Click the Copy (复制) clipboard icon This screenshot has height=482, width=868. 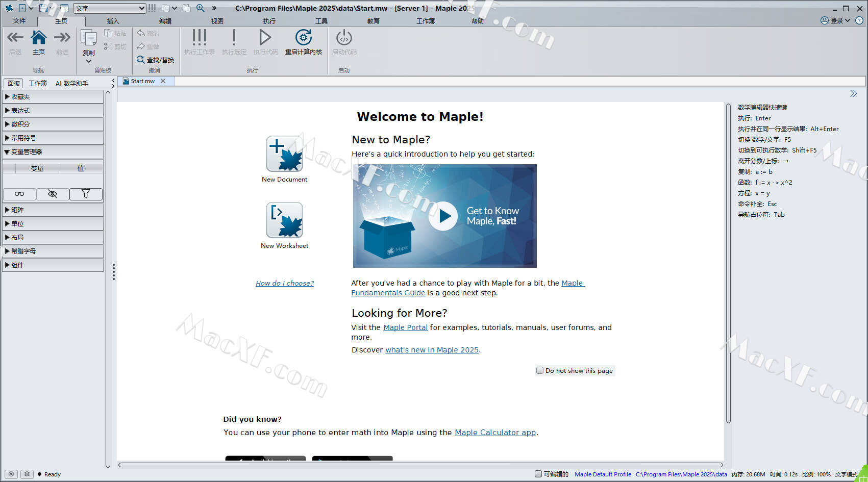click(89, 38)
